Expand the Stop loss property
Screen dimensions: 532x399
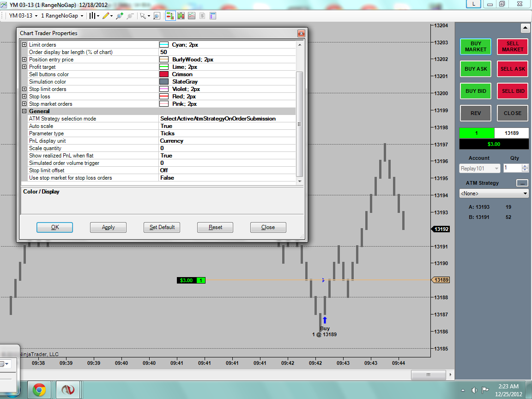tap(24, 97)
